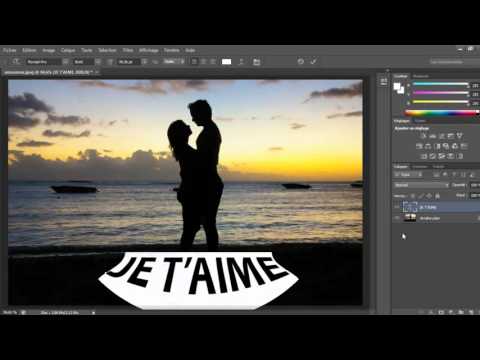This screenshot has height=360, width=480.
Task: Click the cyan slider in Couleur panel
Action: (x=441, y=84)
